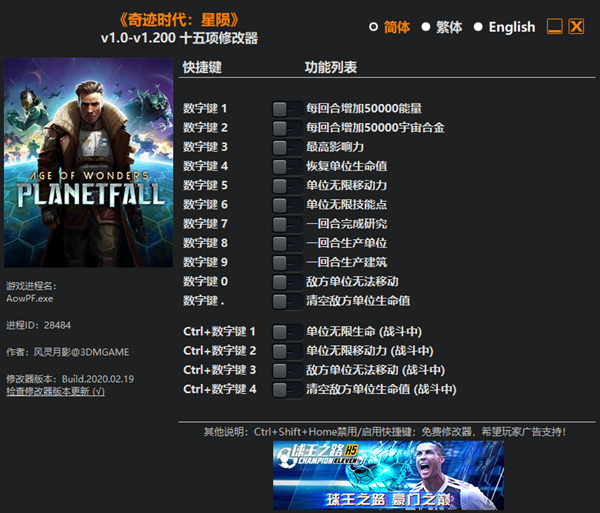
Task: Switch on 单位无限技能点 cheat
Action: coord(287,204)
